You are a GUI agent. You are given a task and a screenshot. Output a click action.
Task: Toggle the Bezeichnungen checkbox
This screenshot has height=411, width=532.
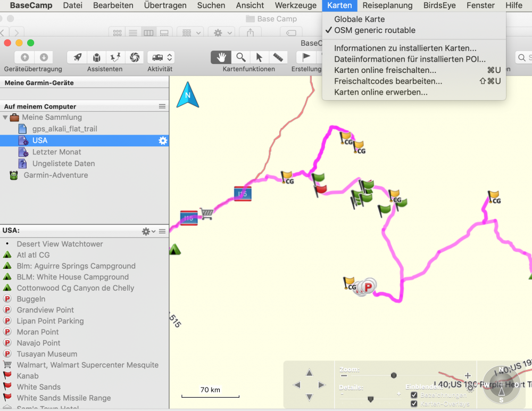tap(414, 394)
